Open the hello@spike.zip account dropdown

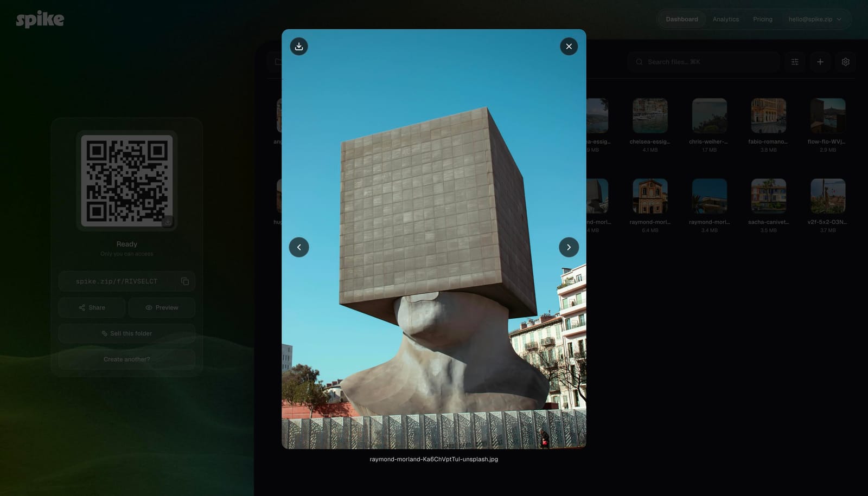point(815,20)
